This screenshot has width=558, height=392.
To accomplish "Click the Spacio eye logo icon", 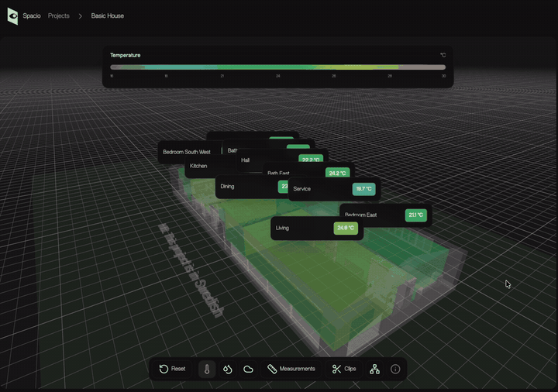I will click(x=12, y=16).
